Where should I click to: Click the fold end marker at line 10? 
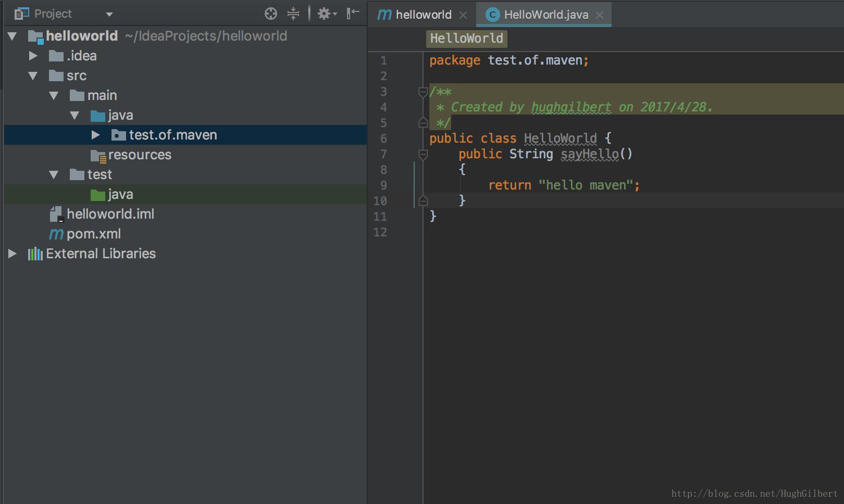coord(423,200)
